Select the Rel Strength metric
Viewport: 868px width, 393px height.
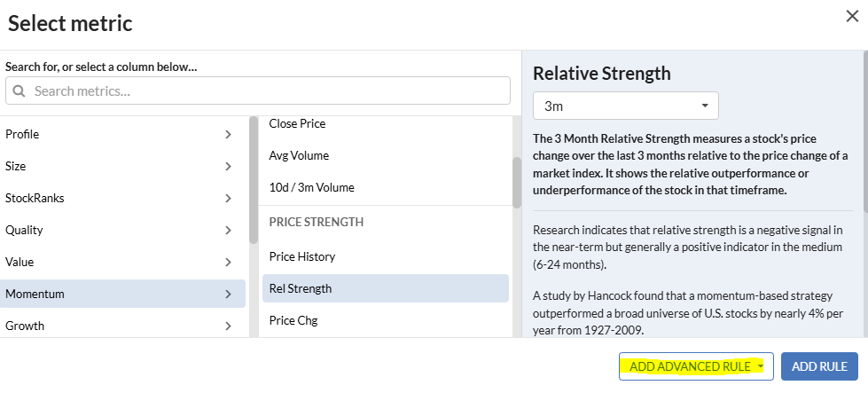click(300, 288)
